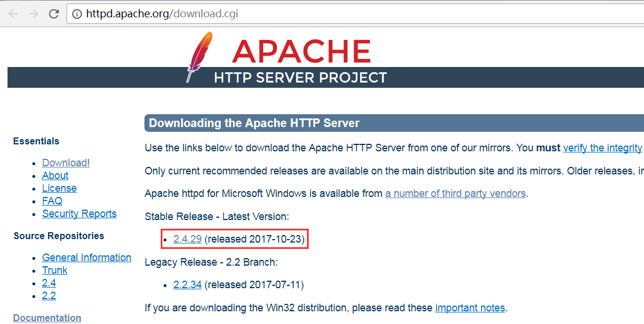Click the browser forward arrow
Screen dimensions: 644x324
[34, 14]
